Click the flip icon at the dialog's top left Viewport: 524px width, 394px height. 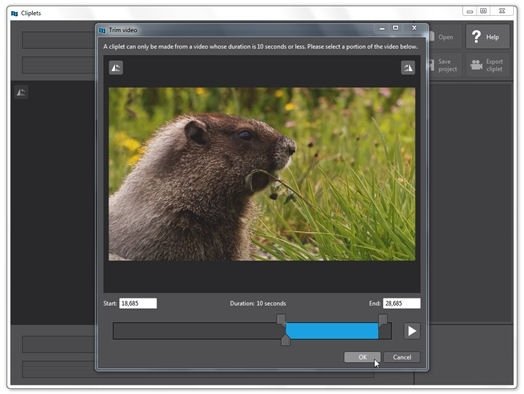point(116,68)
